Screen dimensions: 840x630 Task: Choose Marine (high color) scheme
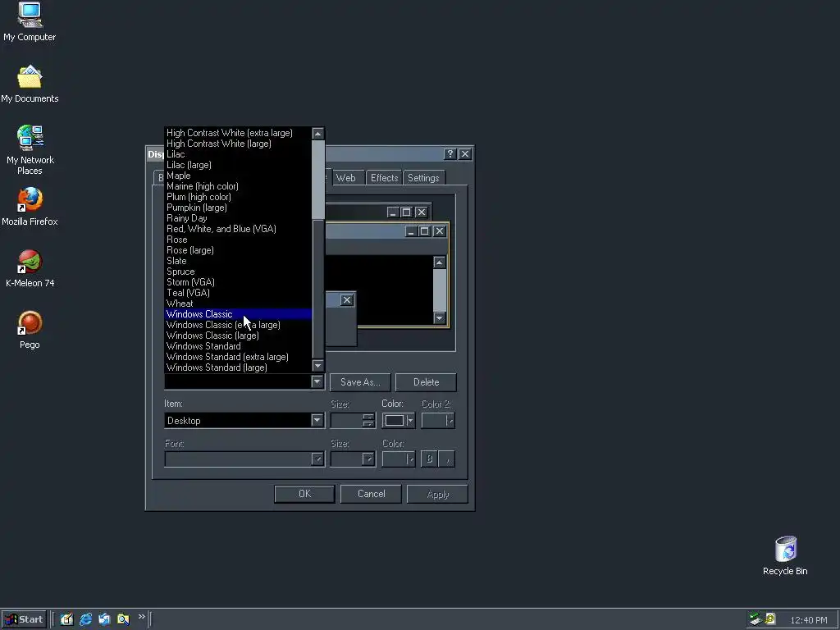point(238,186)
